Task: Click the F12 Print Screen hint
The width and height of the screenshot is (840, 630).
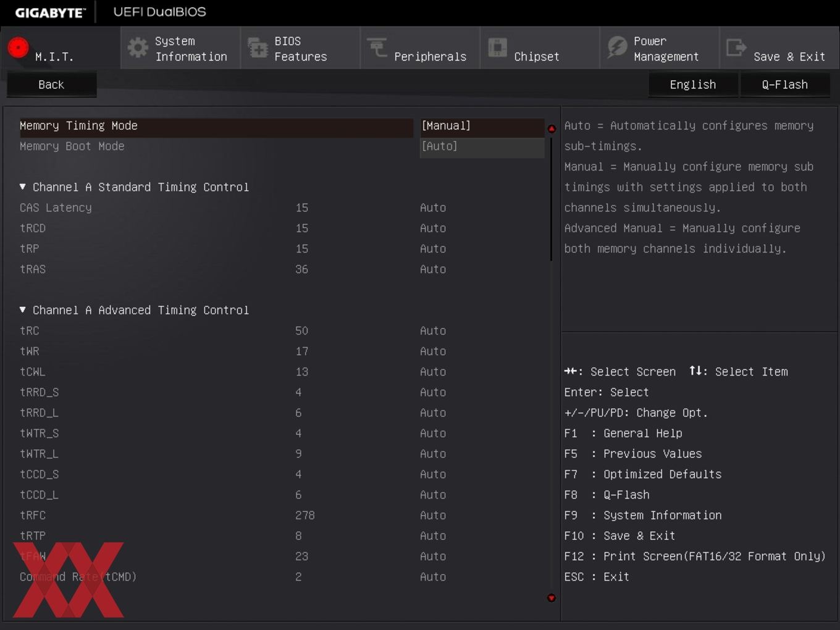Action: click(x=695, y=556)
